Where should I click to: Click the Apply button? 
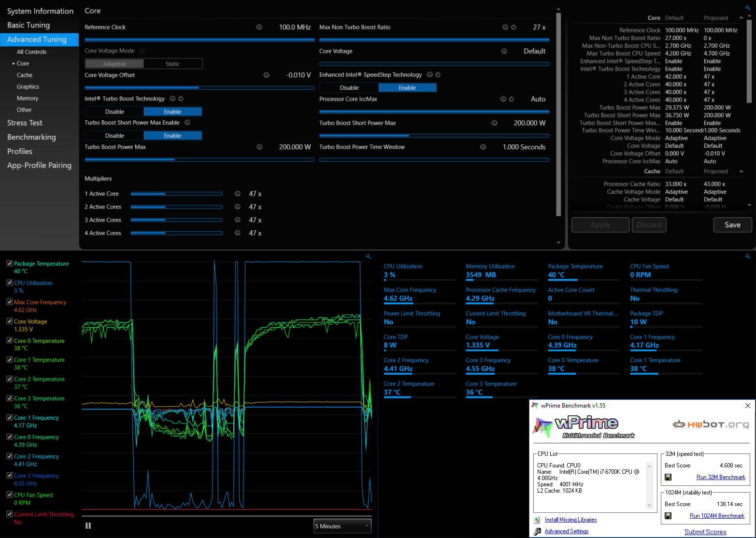click(600, 225)
